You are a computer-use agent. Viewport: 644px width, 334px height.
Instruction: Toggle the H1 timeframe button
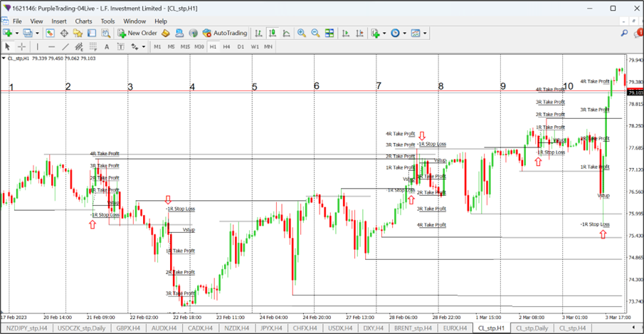point(213,47)
